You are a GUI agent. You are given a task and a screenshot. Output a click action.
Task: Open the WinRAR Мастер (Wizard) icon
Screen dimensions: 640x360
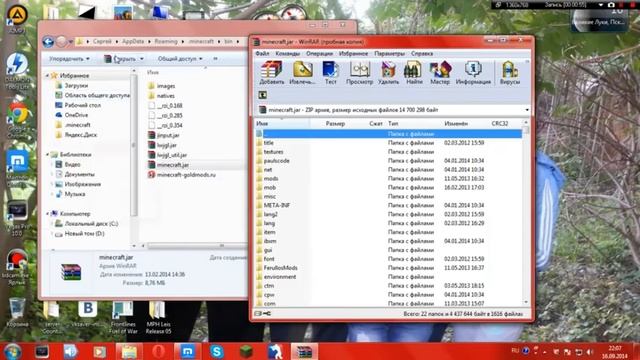(440, 73)
